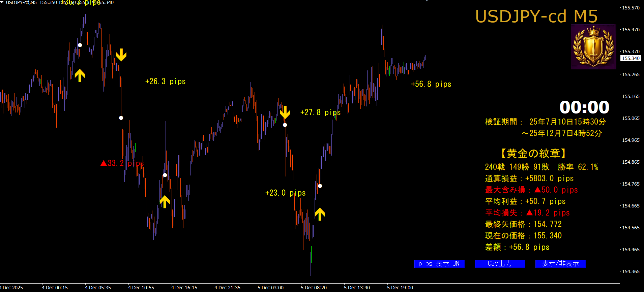Click +56.8 pips label beside the latest candles
Image resolution: width=644 pixels, height=292 pixels.
[431, 84]
